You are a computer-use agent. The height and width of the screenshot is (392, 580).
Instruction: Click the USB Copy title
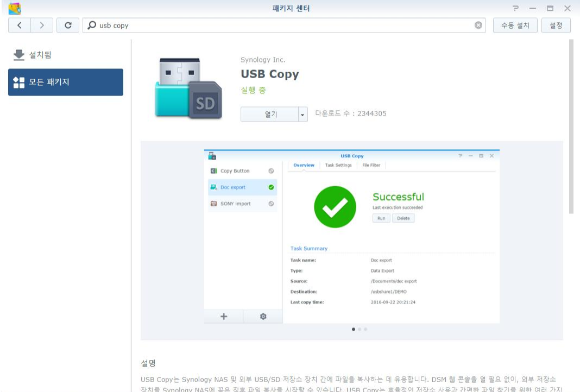(x=270, y=74)
